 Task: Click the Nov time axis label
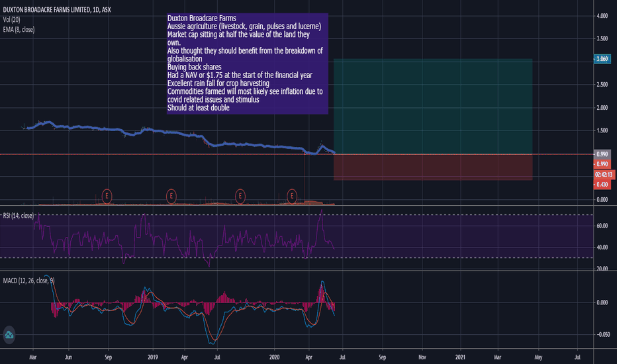422,357
